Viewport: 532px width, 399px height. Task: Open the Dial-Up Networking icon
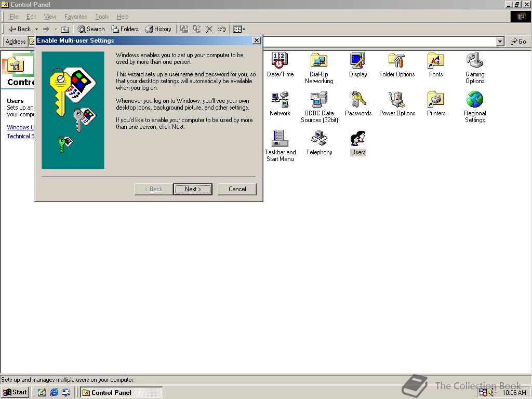319,68
